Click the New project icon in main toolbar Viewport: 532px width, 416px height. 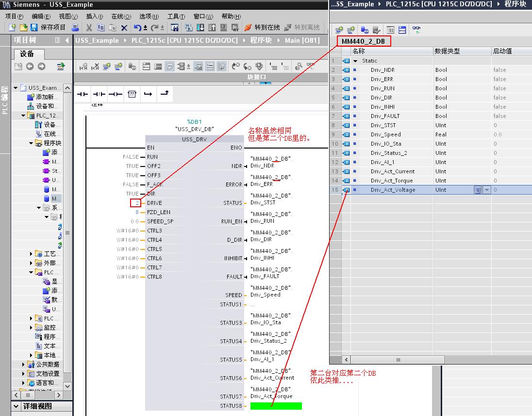point(13,28)
